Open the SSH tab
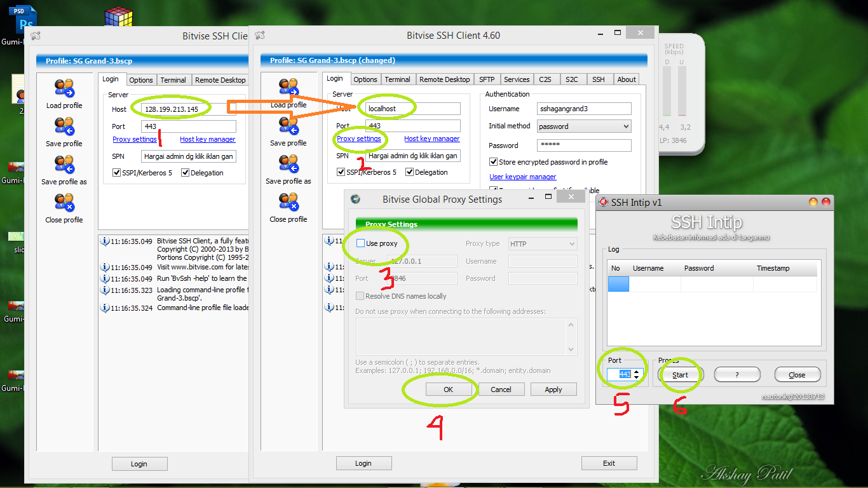This screenshot has height=488, width=868. click(x=599, y=79)
